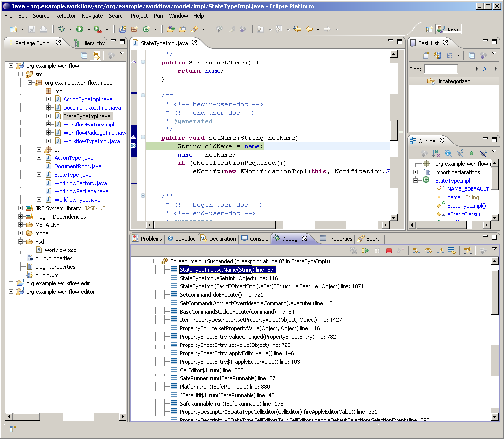
Task: Toggle alphabetical sort in Outline view
Action: pyautogui.click(x=436, y=154)
